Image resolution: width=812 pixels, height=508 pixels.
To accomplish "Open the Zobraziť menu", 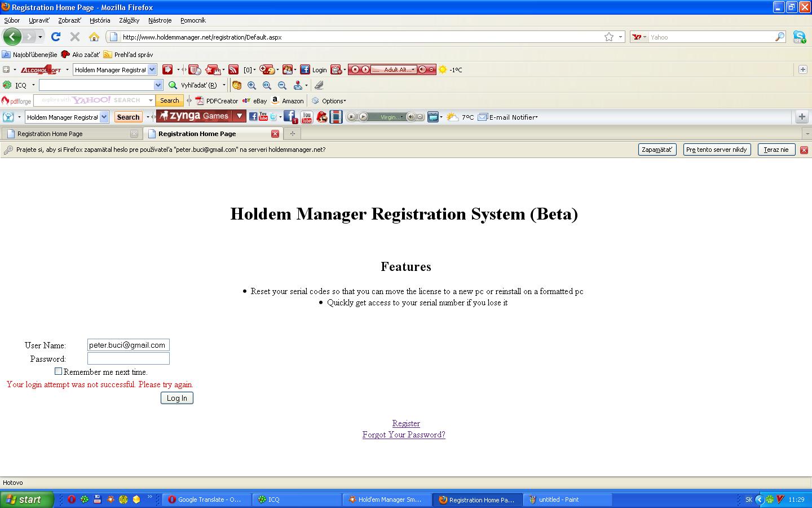I will [69, 20].
